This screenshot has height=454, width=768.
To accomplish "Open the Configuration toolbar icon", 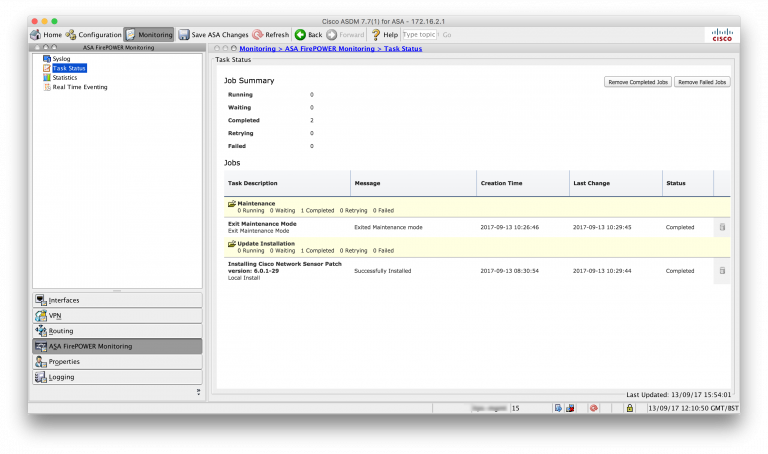I will [71, 35].
